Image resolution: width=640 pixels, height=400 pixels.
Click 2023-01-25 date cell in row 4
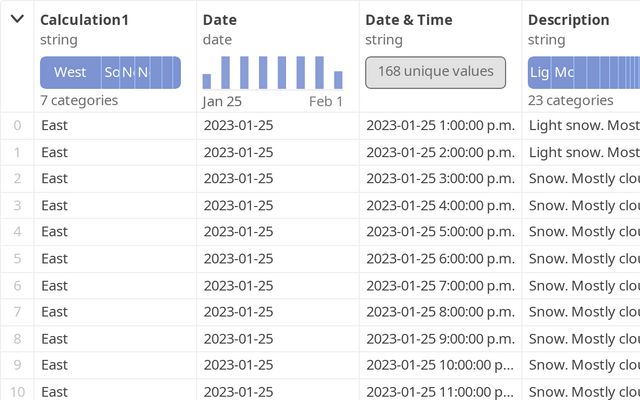(278, 232)
